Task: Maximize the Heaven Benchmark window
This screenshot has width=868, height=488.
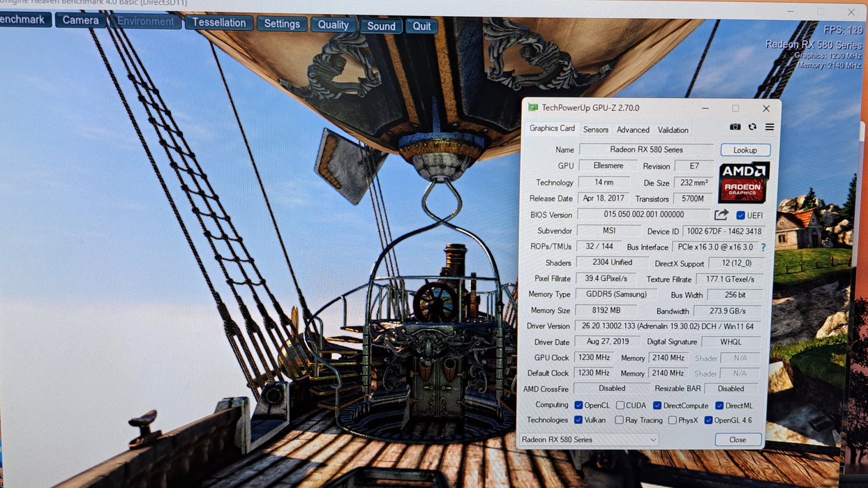Action: [x=821, y=12]
